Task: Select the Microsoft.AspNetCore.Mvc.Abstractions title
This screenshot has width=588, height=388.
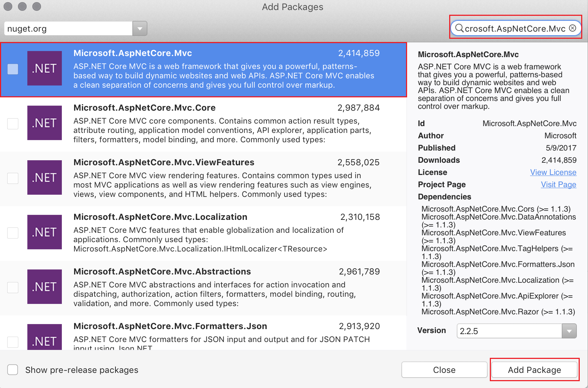Action: click(162, 272)
